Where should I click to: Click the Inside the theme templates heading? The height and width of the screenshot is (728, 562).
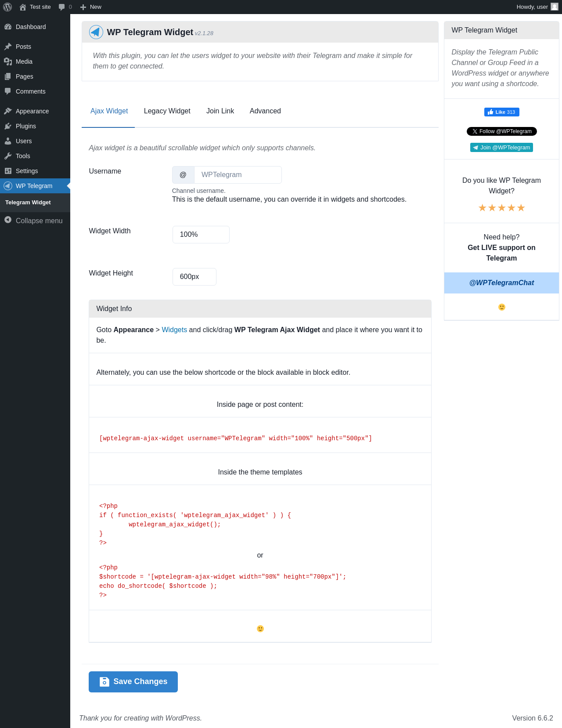(x=260, y=472)
